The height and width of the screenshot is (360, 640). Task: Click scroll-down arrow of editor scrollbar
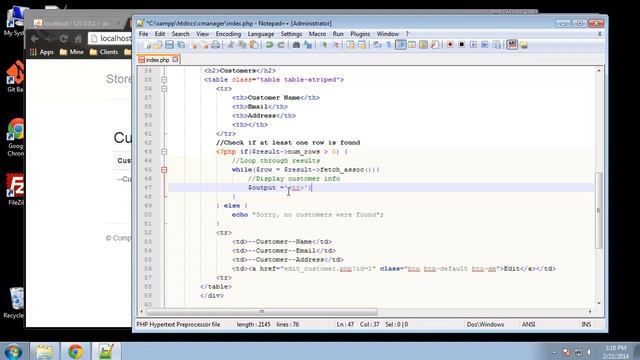pos(599,303)
